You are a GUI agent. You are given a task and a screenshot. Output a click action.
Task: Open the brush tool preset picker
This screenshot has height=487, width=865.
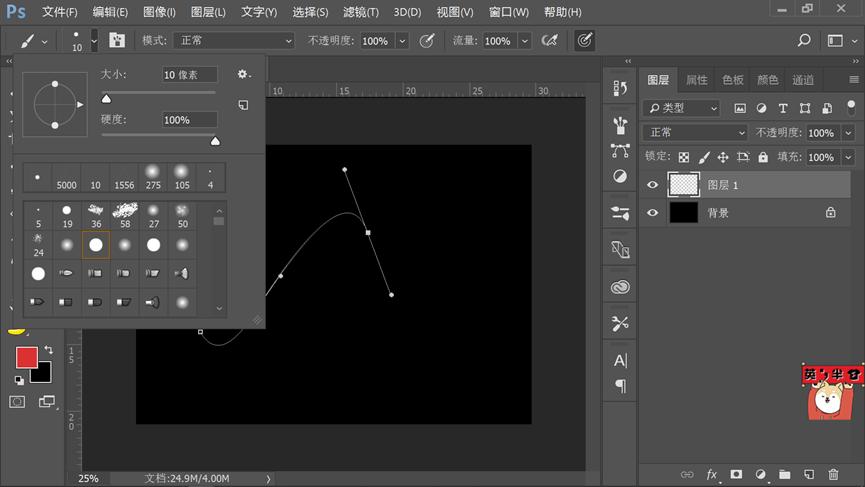coord(33,41)
